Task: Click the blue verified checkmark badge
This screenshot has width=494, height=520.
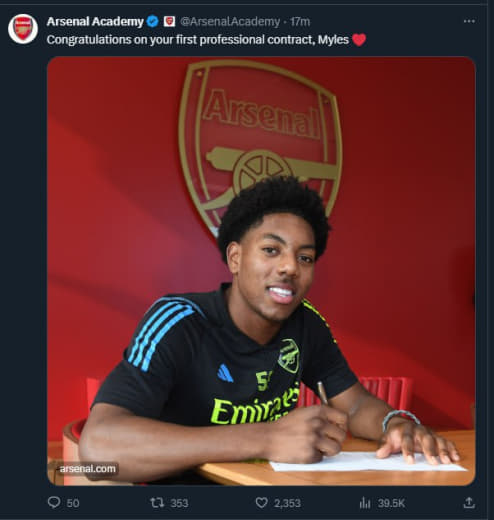Action: [x=153, y=22]
